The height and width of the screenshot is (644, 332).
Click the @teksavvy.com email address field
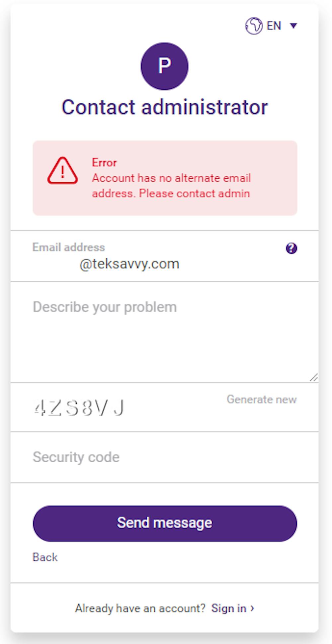click(129, 264)
